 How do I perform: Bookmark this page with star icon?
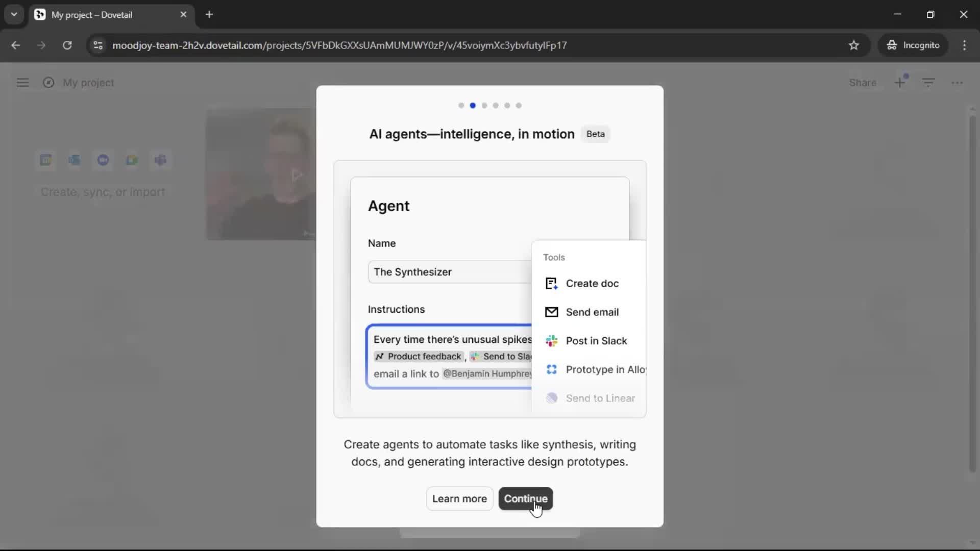click(x=854, y=45)
